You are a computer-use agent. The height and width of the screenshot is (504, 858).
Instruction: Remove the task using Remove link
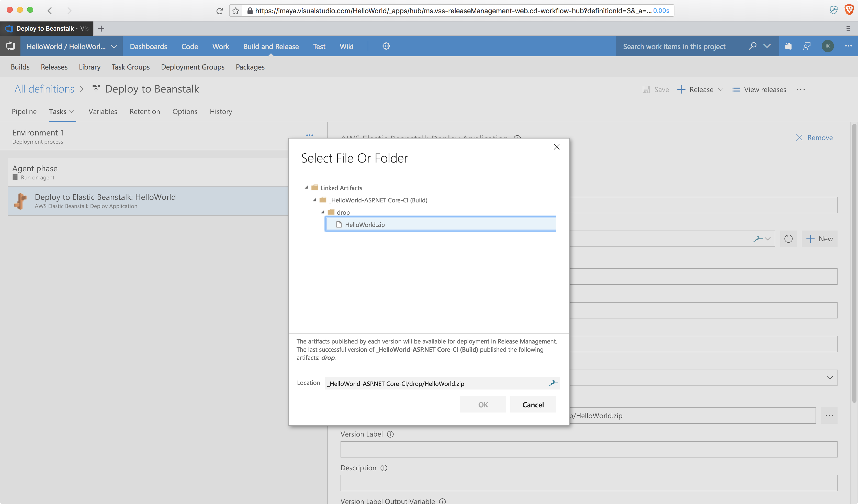814,138
